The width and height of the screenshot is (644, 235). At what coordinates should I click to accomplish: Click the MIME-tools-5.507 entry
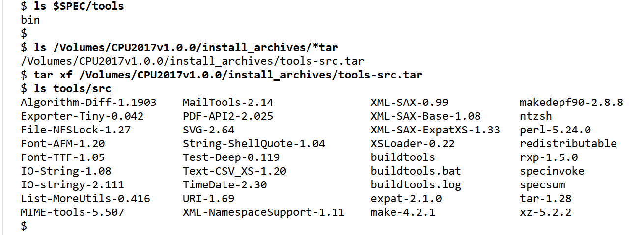[x=72, y=212]
